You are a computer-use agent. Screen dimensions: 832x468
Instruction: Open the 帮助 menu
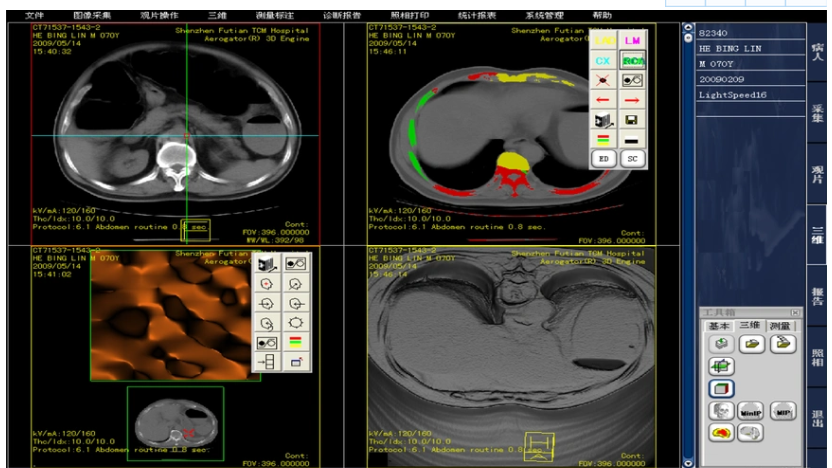[602, 15]
